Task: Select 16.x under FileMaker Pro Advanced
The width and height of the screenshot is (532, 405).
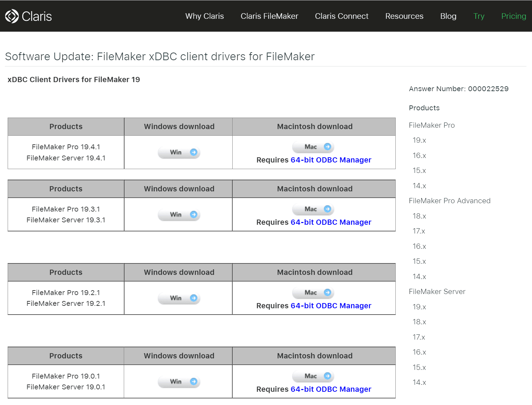Action: (419, 246)
